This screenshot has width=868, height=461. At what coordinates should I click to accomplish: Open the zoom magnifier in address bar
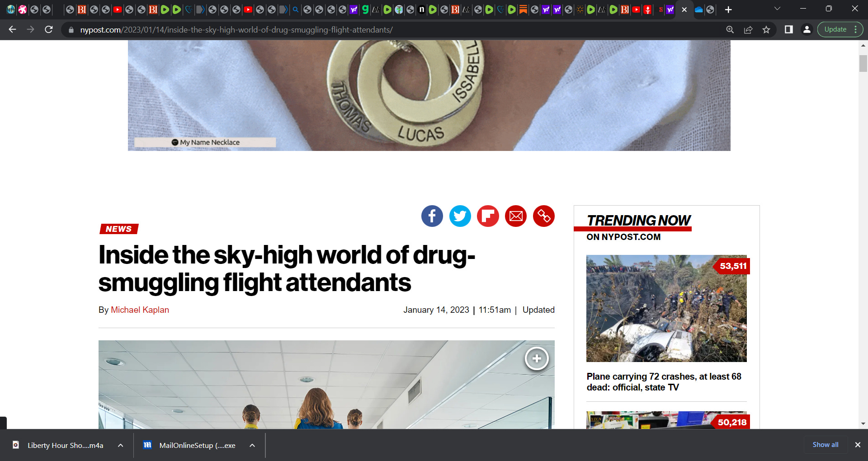tap(730, 29)
